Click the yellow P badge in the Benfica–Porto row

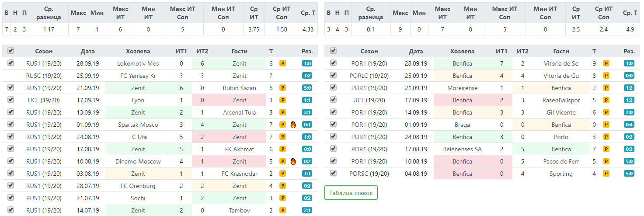(x=606, y=137)
